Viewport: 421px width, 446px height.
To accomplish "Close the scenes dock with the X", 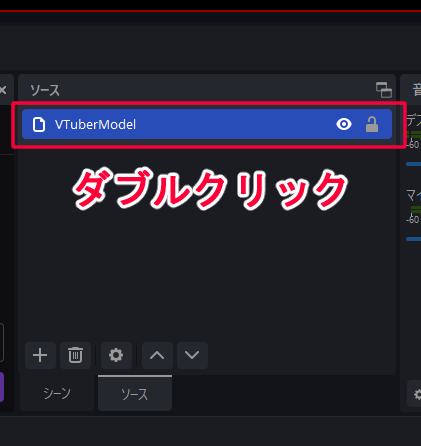I will pyautogui.click(x=3, y=90).
